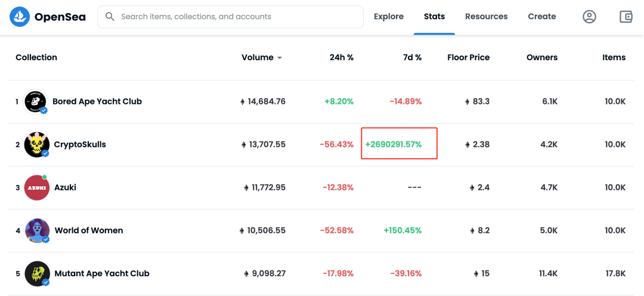Screen dimensions: 644x296
Task: Click the Azuki red logo avatar
Action: click(36, 187)
